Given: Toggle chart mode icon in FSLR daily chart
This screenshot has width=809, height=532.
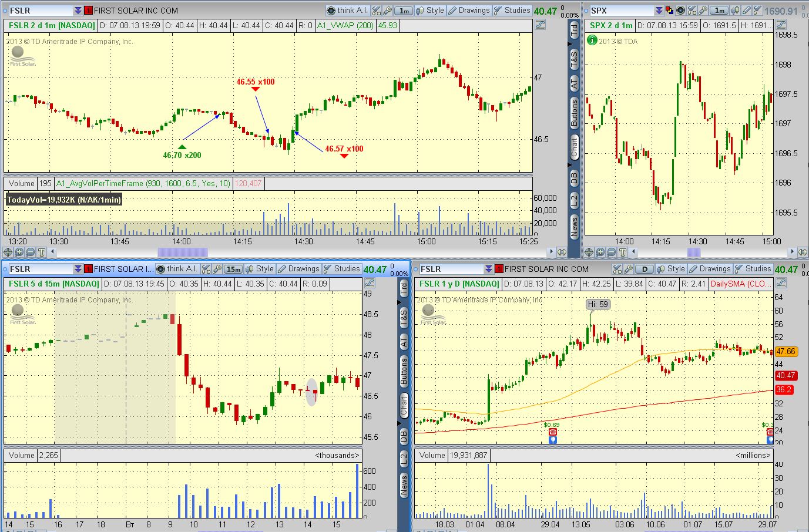Looking at the screenshot, I should (781, 283).
